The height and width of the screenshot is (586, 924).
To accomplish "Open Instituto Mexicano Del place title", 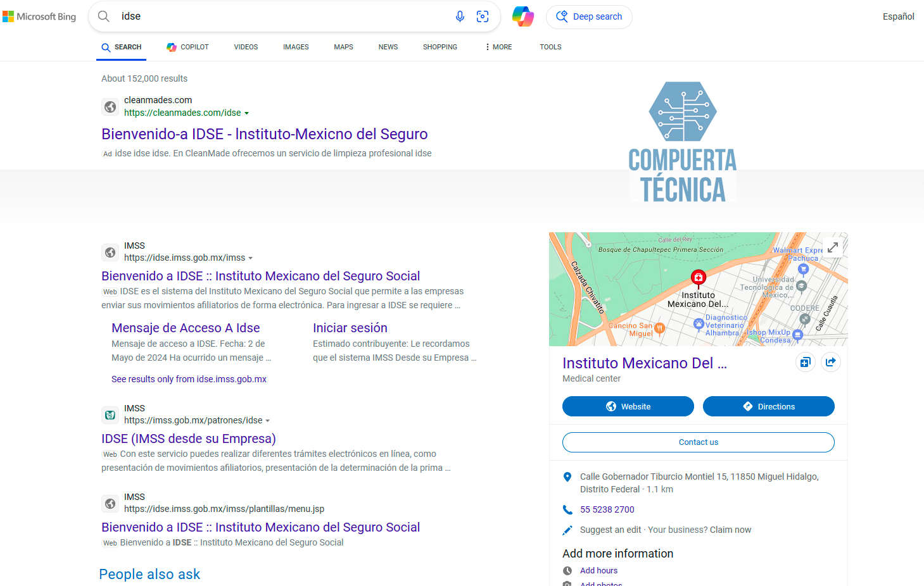I will [645, 363].
